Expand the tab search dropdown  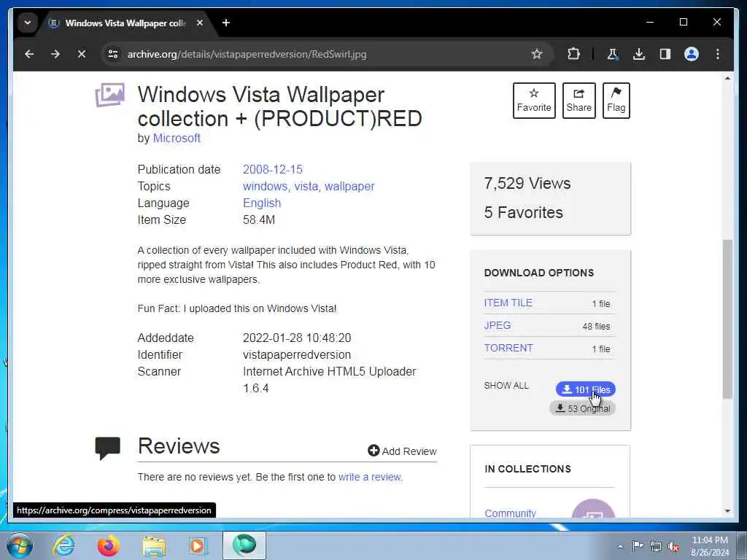point(28,23)
